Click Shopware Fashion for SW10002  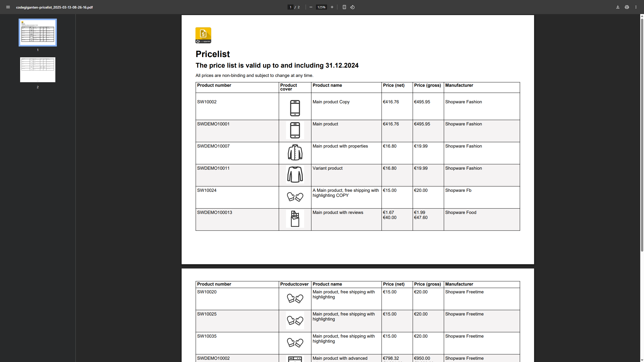pos(463,102)
